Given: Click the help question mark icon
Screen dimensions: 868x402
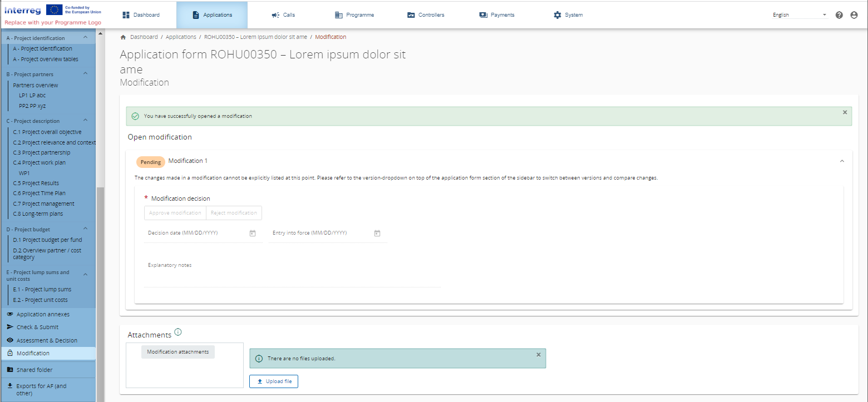Looking at the screenshot, I should point(839,15).
